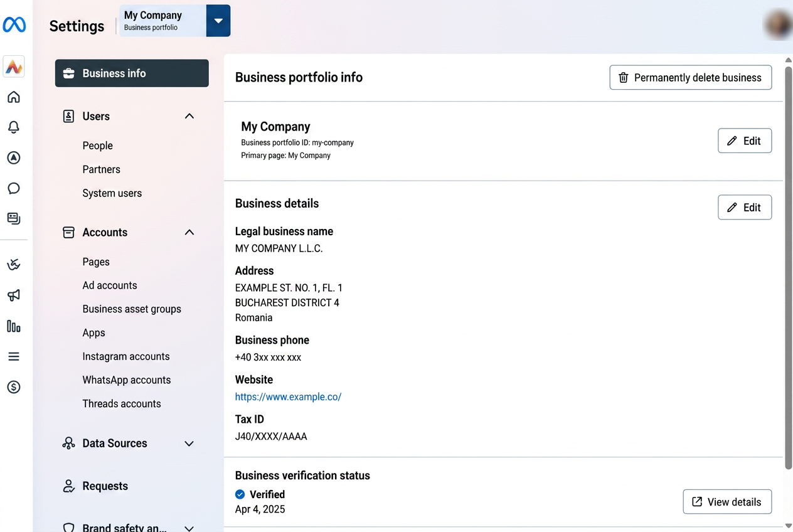793x532 pixels.
Task: Expand the Data Sources section
Action: tap(189, 444)
